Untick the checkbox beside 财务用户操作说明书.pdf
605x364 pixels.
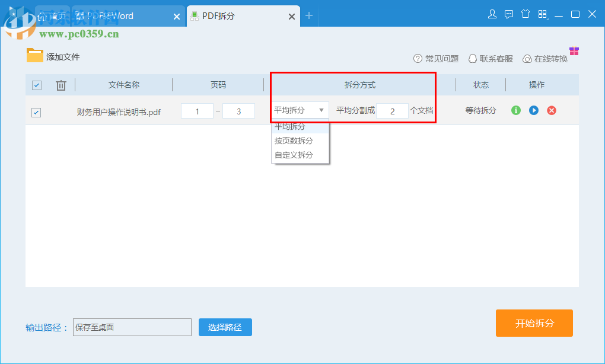point(36,112)
